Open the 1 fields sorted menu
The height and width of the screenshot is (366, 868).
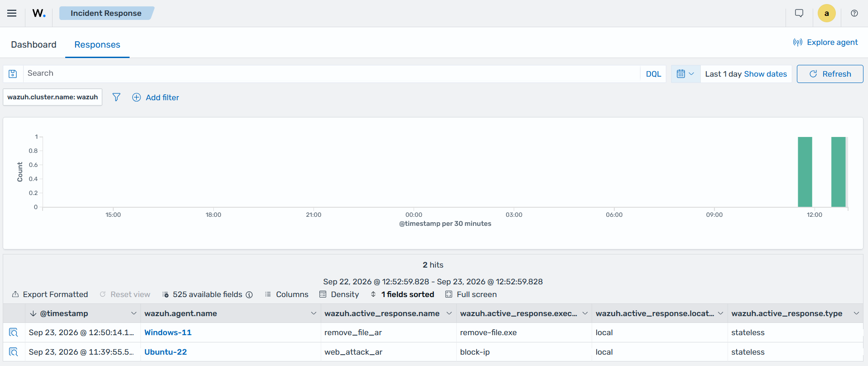coord(402,294)
